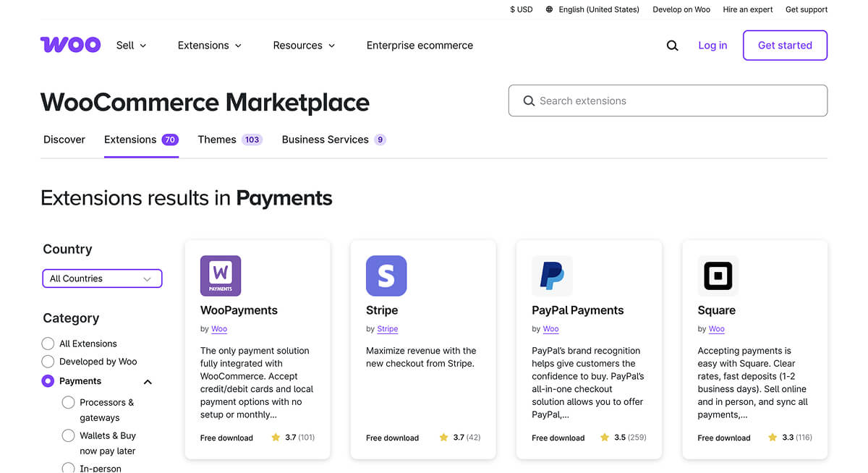Image resolution: width=868 pixels, height=473 pixels.
Task: Open the Square extension icon
Action: click(718, 276)
